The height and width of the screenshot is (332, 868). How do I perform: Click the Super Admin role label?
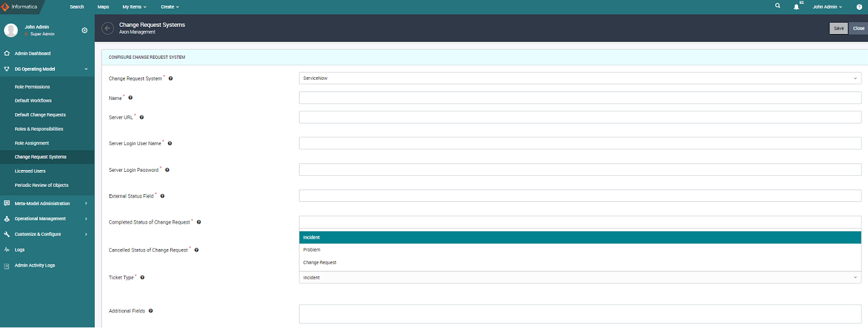[x=42, y=34]
